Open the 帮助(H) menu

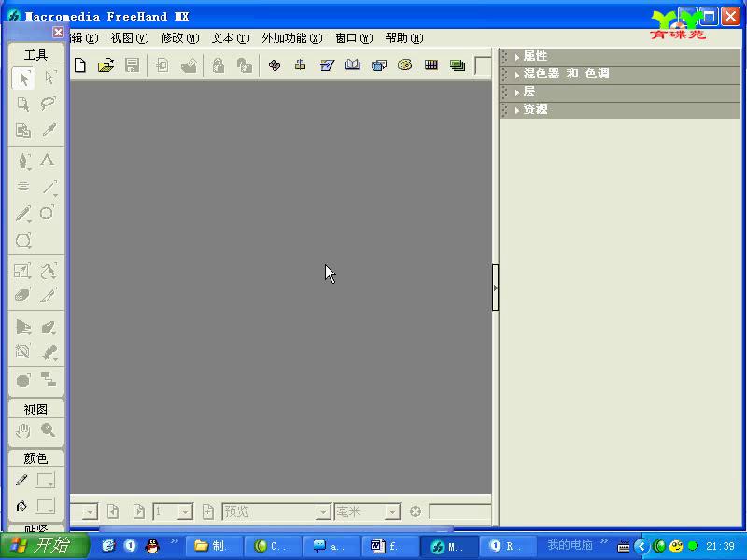point(404,38)
